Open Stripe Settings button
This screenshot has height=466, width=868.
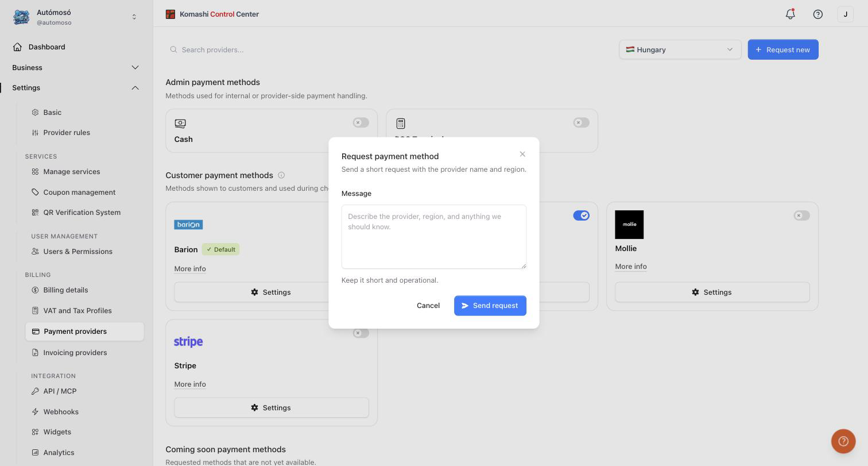[x=271, y=408]
